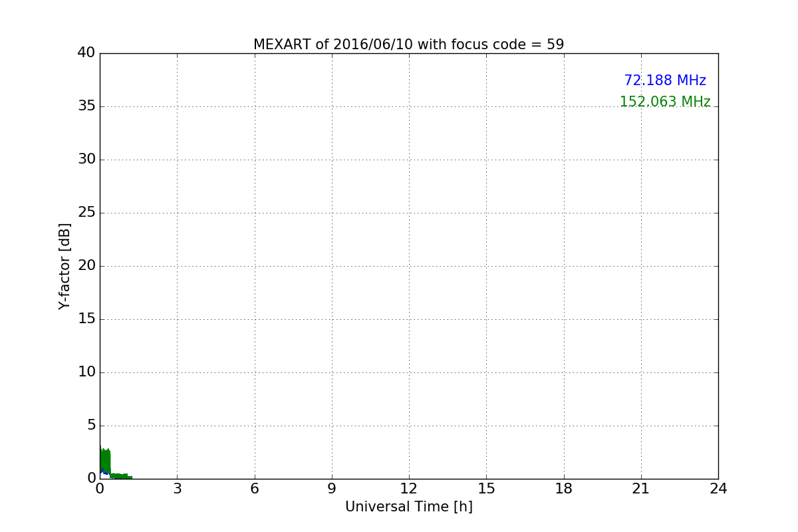Click the y-axis tick label '5'
Screen dimensions: 798x532
pos(91,426)
